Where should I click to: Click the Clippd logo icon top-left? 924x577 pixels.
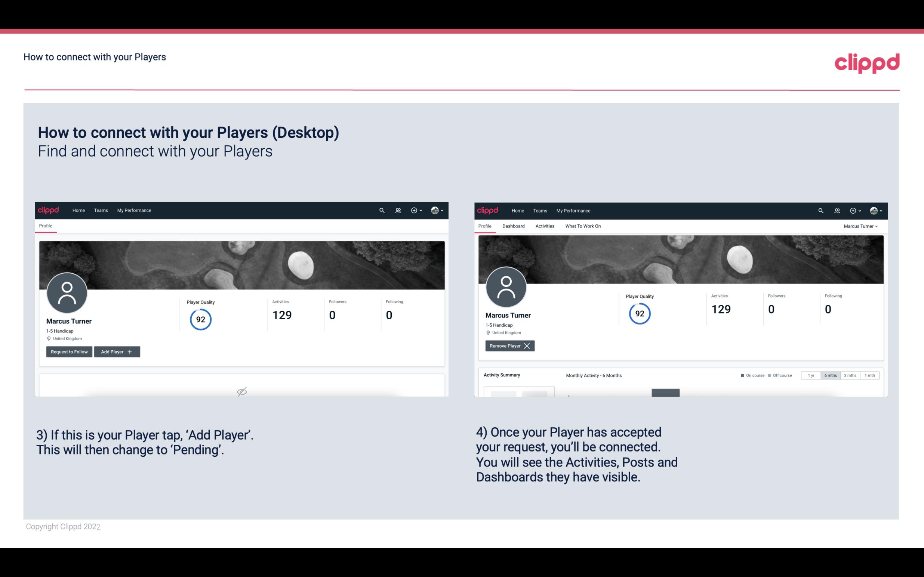coord(49,210)
